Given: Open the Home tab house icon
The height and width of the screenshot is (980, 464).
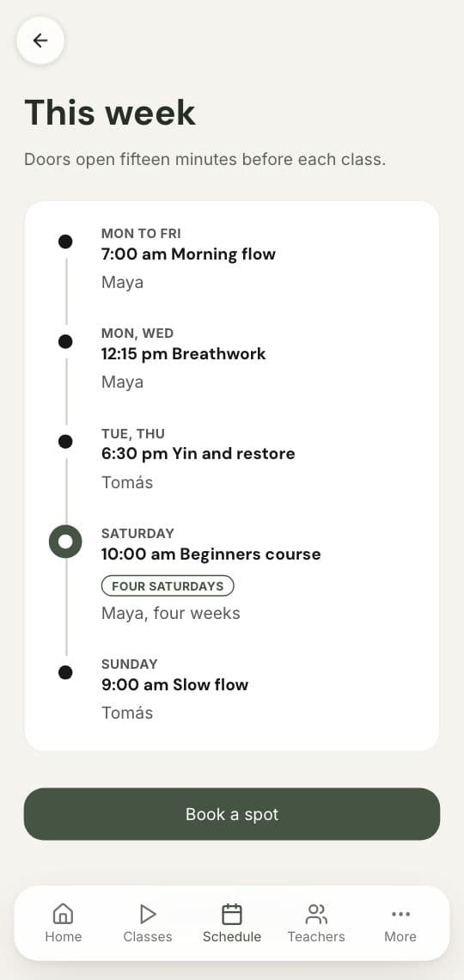Looking at the screenshot, I should 63,914.
